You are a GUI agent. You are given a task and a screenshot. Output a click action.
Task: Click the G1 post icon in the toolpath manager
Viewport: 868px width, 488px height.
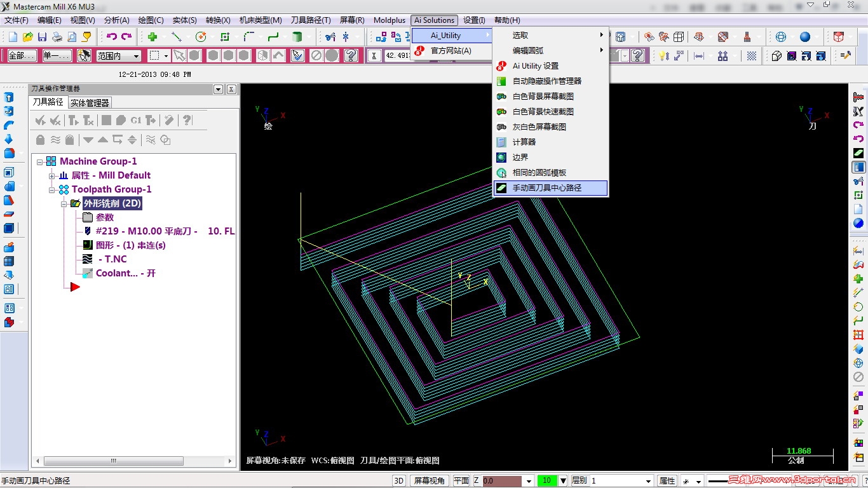[136, 120]
